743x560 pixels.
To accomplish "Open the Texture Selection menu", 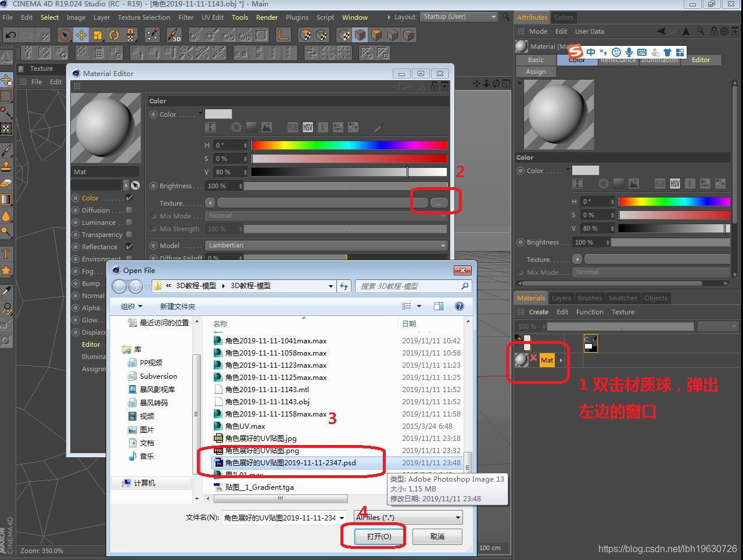I will 144,17.
